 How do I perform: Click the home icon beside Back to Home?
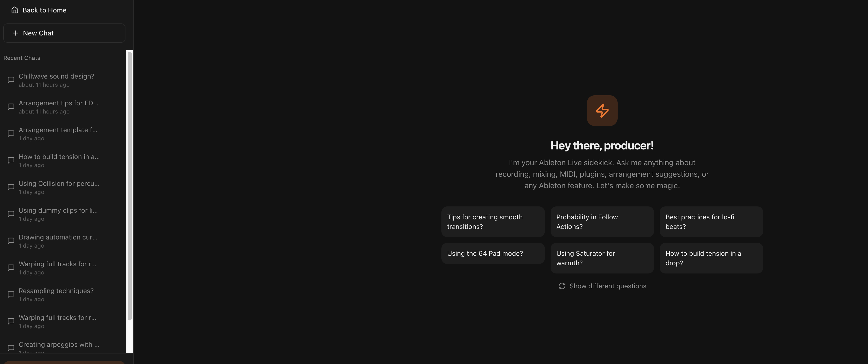tap(15, 10)
